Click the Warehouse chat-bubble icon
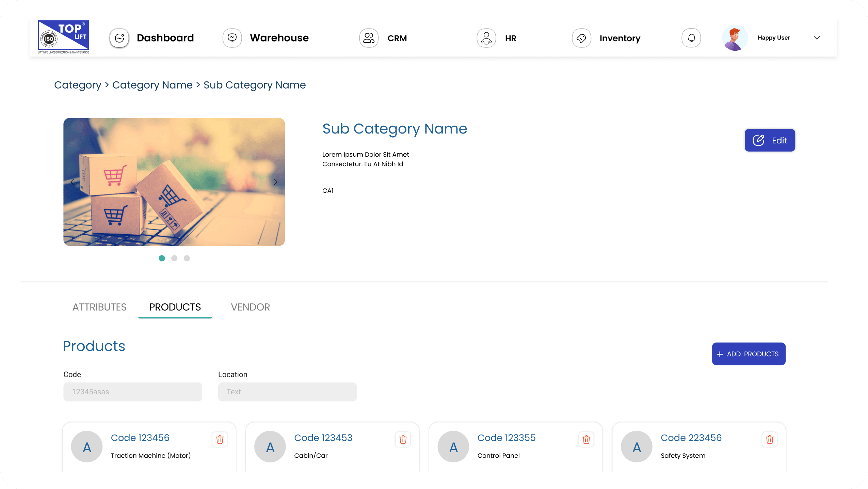Screen dimensions: 868x489 [x=232, y=38]
